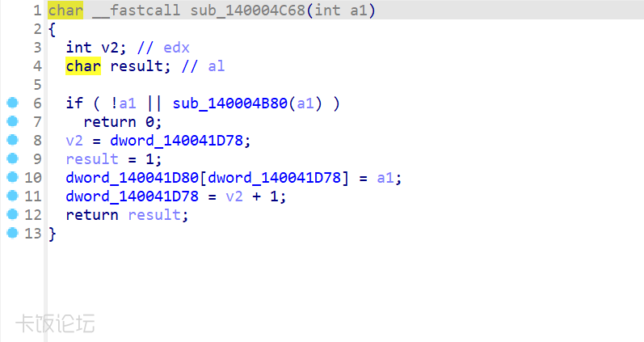The image size is (644, 342).
Task: Select dword_140041D80 array on line 10
Action: [133, 178]
